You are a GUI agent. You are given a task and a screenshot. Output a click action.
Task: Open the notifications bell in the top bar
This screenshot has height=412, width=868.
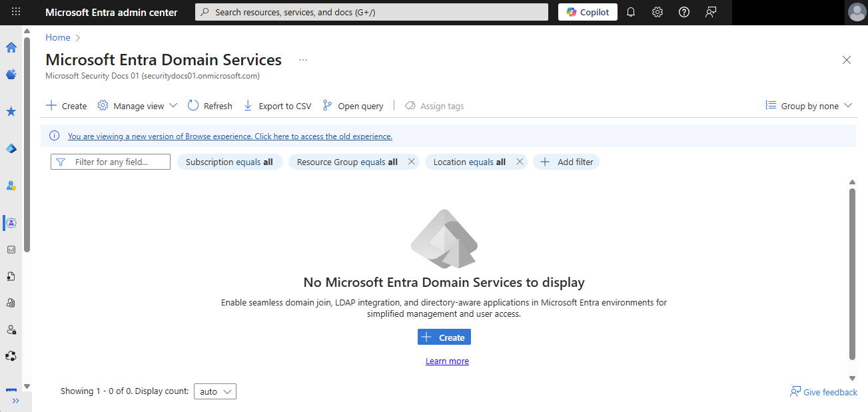point(630,11)
